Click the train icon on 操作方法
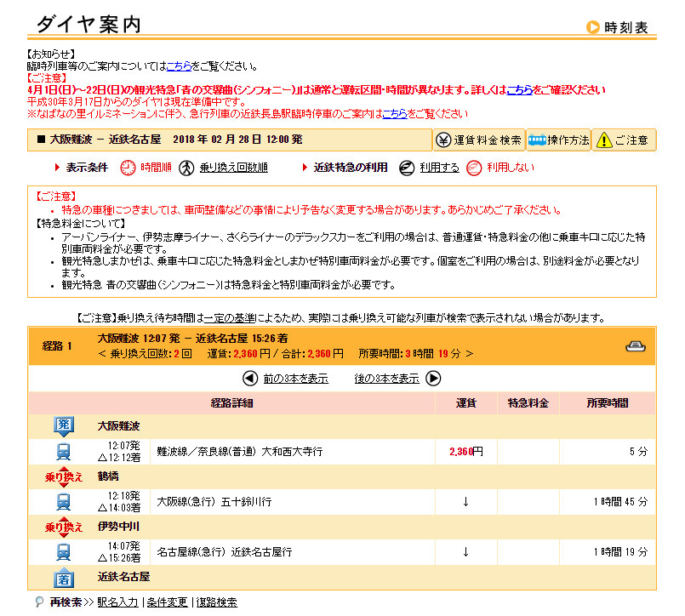 pyautogui.click(x=537, y=140)
